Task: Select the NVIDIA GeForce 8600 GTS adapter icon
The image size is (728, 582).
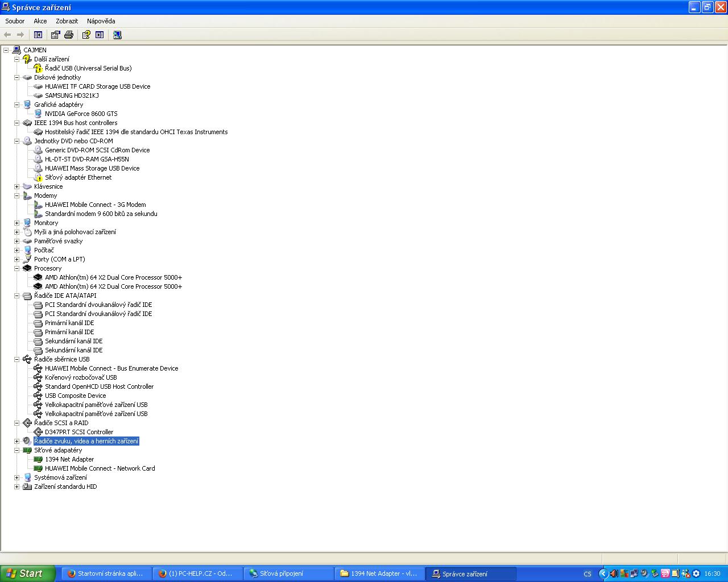Action: [38, 114]
